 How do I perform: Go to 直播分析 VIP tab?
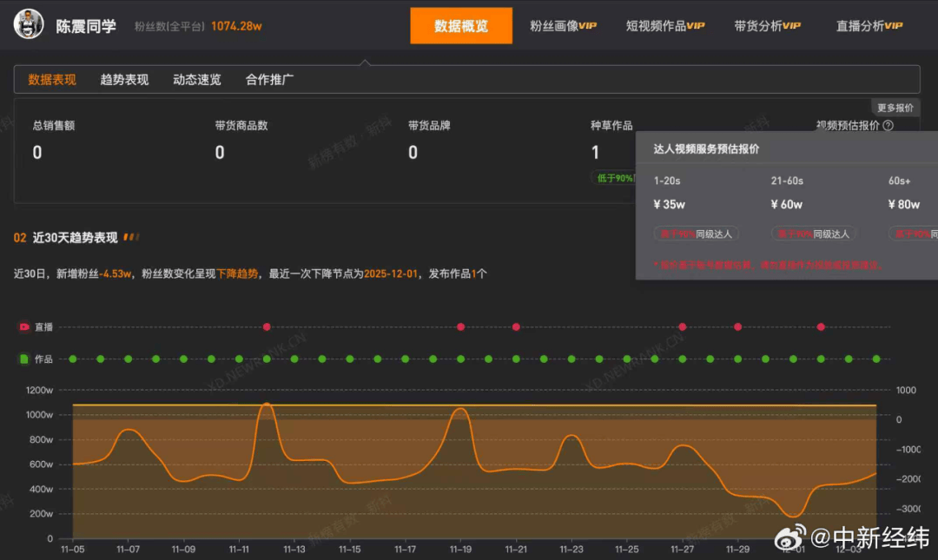pos(869,26)
